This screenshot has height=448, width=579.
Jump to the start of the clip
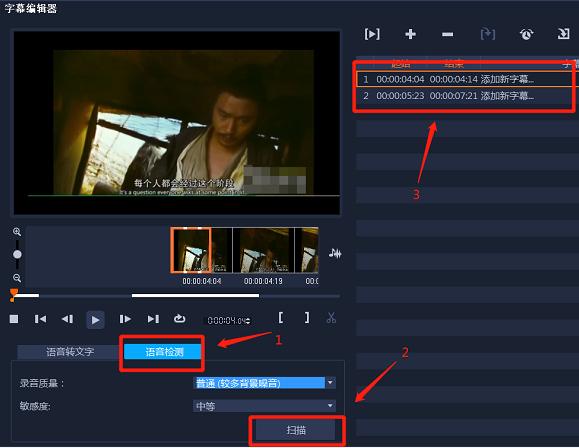click(40, 319)
